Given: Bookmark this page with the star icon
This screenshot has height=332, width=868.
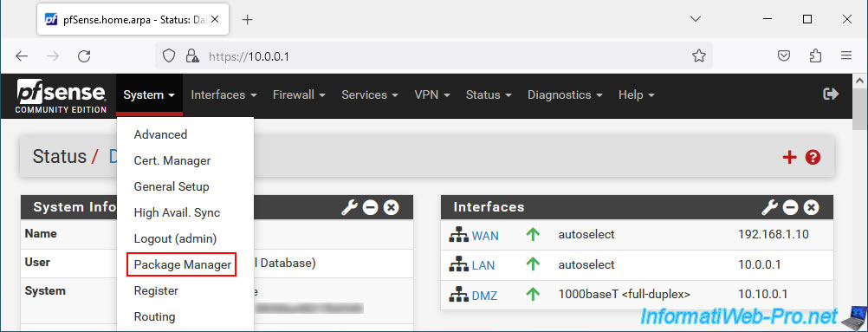Looking at the screenshot, I should (699, 56).
